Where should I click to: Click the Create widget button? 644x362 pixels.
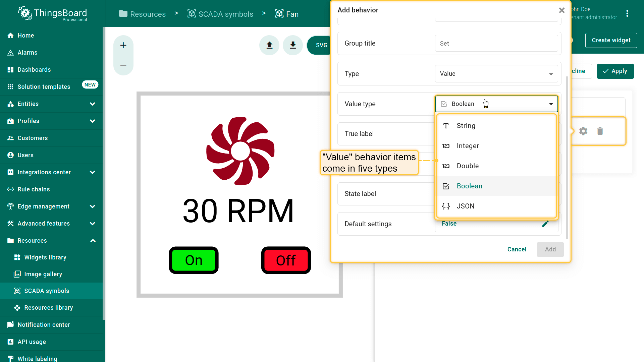pyautogui.click(x=611, y=40)
